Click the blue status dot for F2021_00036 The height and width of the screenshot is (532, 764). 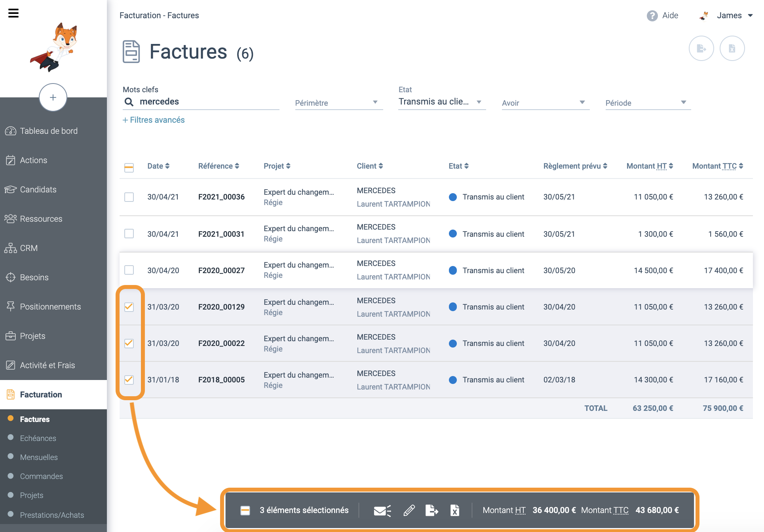point(453,197)
